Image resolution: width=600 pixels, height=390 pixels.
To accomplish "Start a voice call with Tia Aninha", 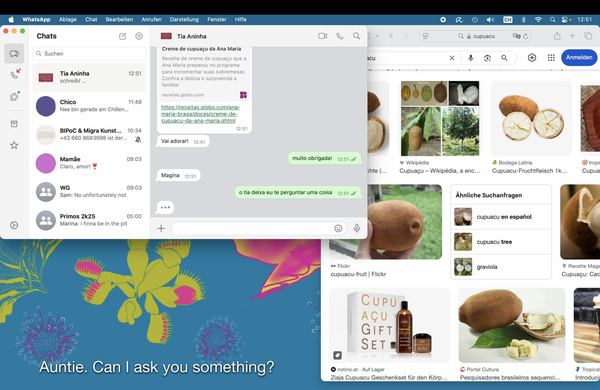I will tap(339, 36).
